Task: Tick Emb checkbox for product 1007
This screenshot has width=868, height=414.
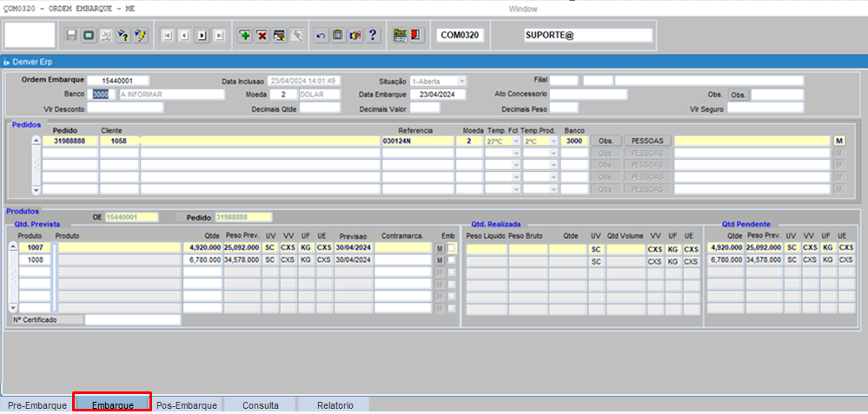Action: (x=452, y=248)
